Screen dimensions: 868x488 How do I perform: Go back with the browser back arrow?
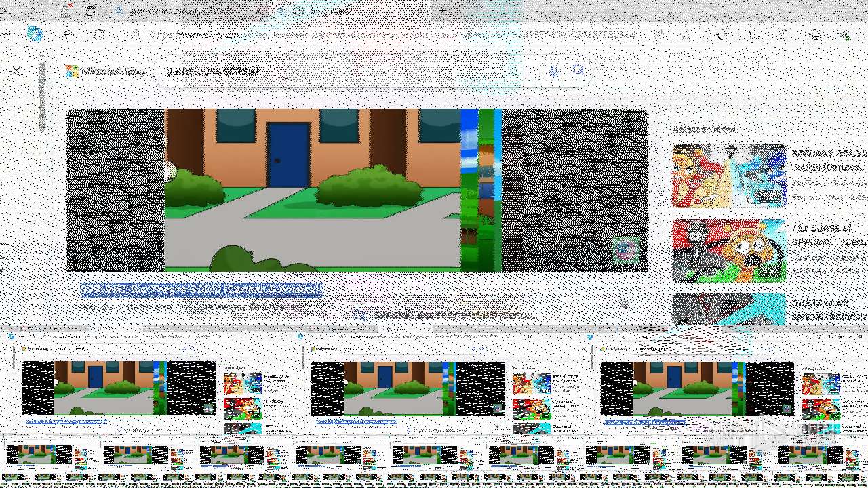68,35
